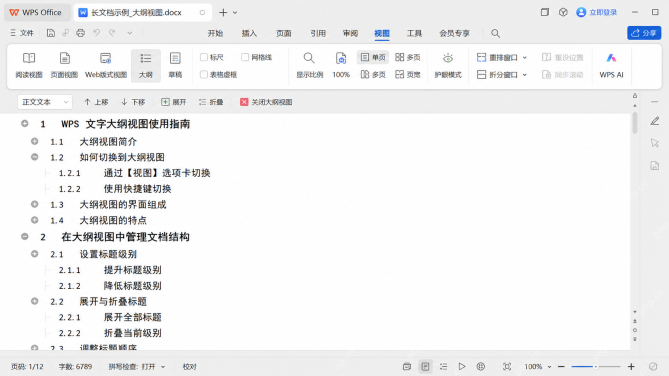Click Expand (展开) button in outline bar

(x=174, y=102)
